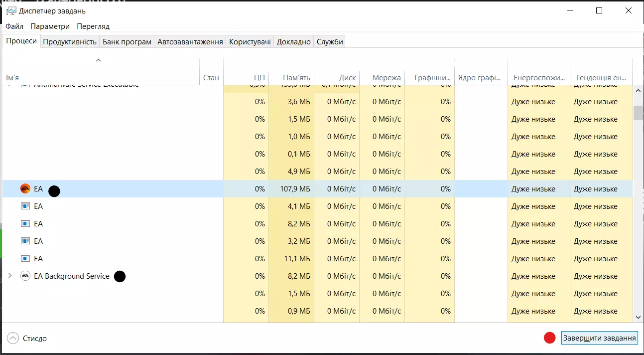Click the Task Manager icon in title bar
This screenshot has height=355, width=644.
[11, 11]
